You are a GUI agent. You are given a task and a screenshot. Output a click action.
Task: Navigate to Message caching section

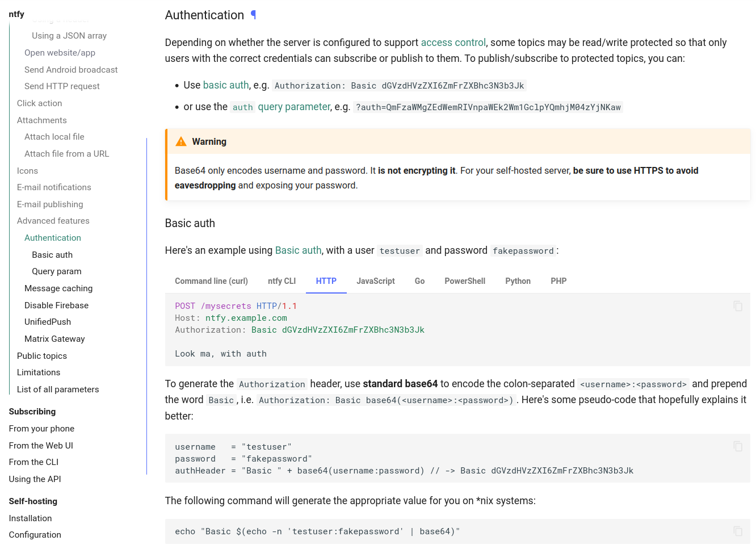coord(58,288)
